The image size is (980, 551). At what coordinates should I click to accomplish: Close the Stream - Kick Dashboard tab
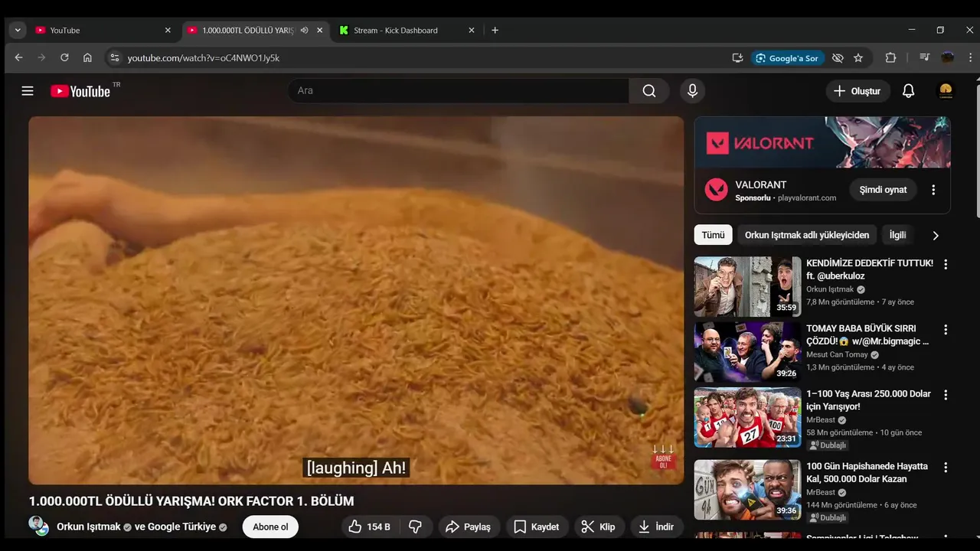coord(472,31)
